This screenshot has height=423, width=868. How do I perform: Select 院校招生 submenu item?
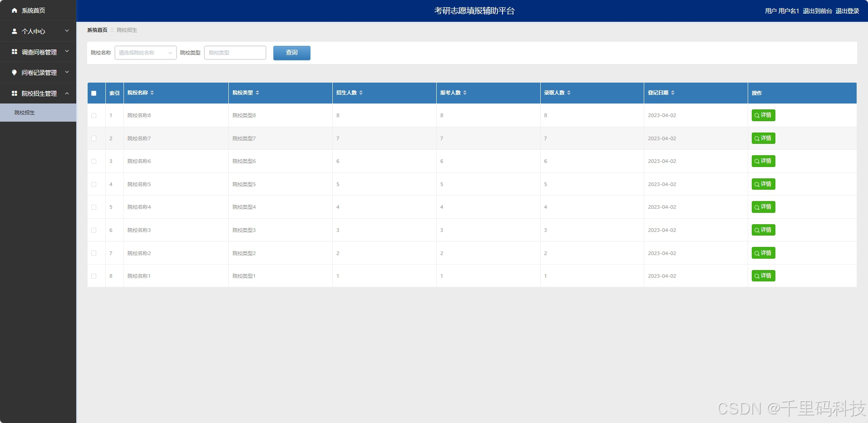click(x=38, y=113)
